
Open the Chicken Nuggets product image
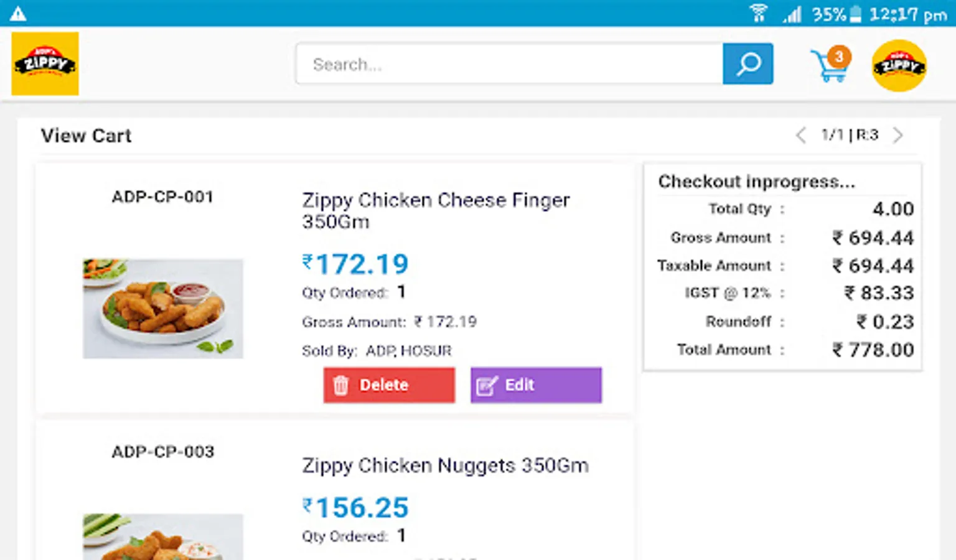tap(163, 536)
